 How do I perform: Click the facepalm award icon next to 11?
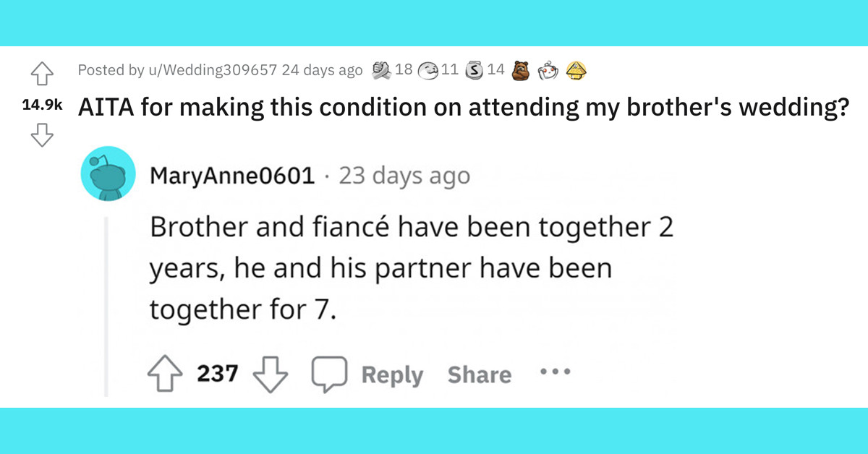click(427, 69)
